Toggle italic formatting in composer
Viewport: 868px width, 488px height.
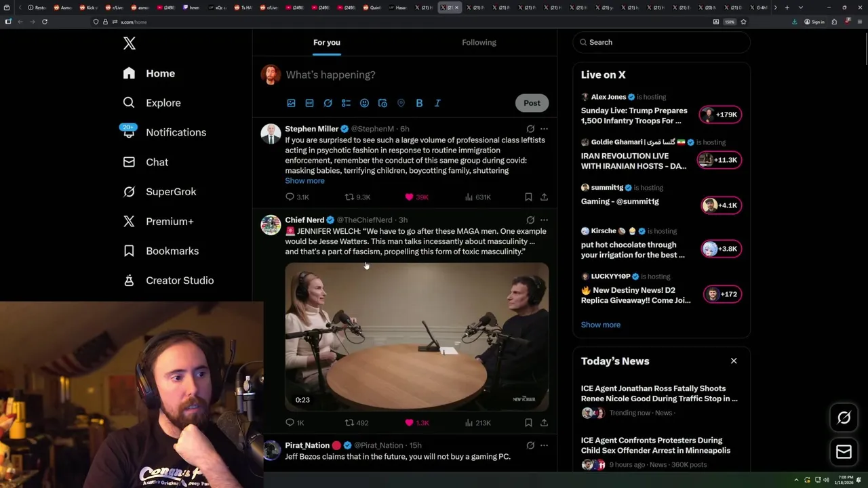click(x=437, y=103)
